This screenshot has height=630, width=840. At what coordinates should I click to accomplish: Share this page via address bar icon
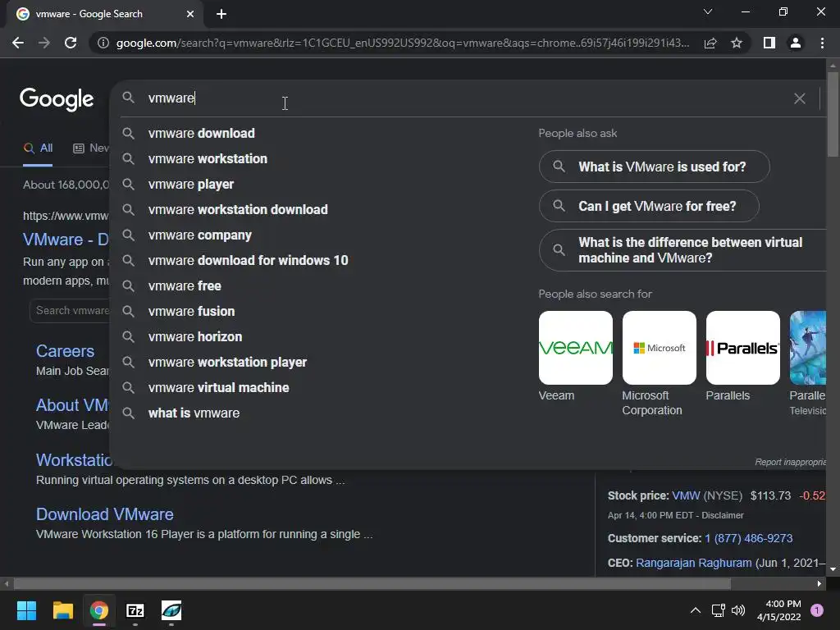(x=710, y=43)
